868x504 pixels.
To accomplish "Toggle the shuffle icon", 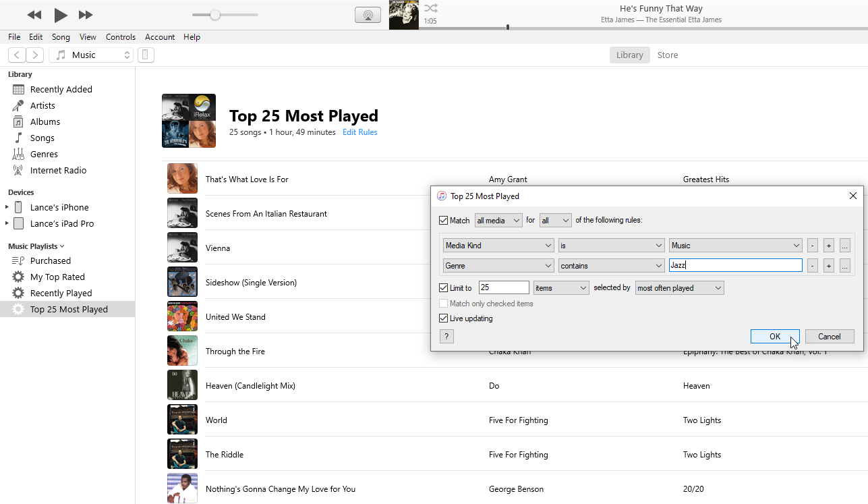I will tap(430, 8).
